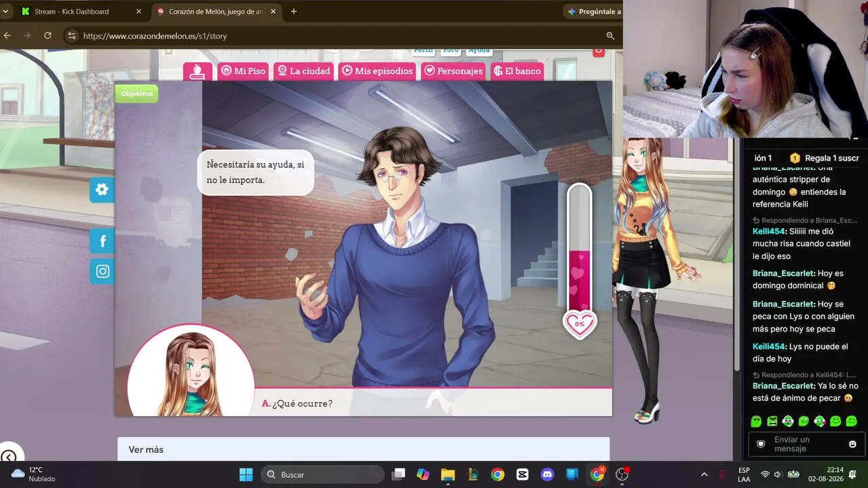Click username Keili454 in Siiiiii message

point(769,231)
